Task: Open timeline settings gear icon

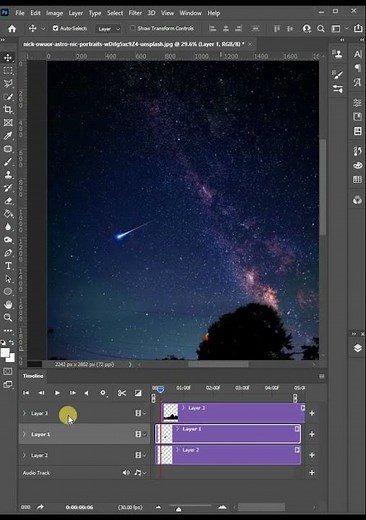Action: pos(103,393)
